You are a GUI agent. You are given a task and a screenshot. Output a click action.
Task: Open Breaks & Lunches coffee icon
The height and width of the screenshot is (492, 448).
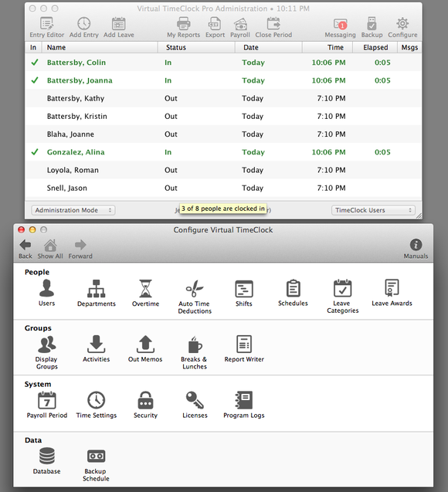[x=195, y=344]
